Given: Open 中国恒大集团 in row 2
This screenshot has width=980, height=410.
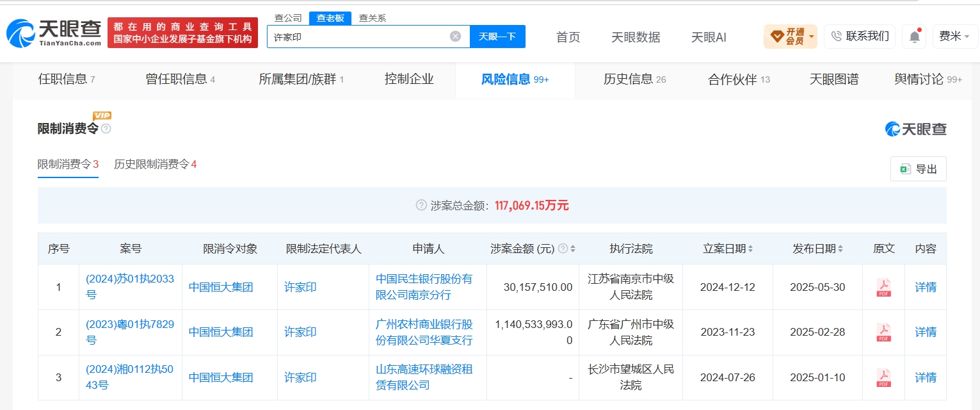Looking at the screenshot, I should click(x=221, y=332).
